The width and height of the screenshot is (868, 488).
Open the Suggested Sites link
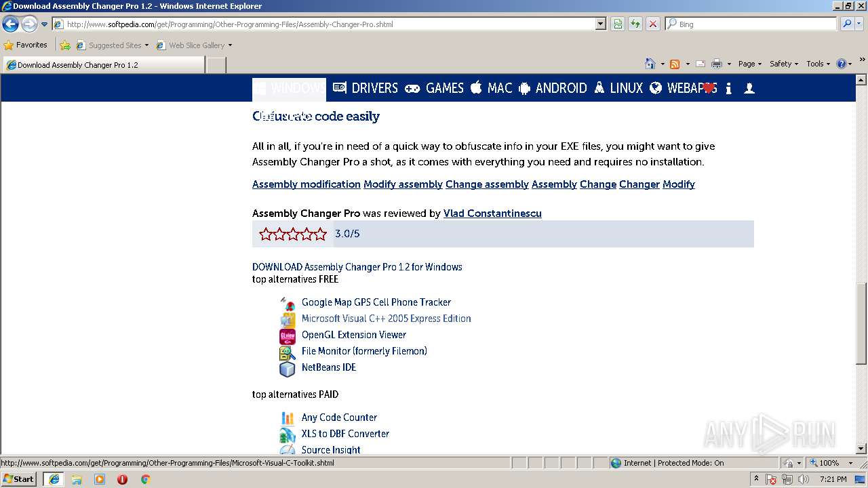[112, 45]
